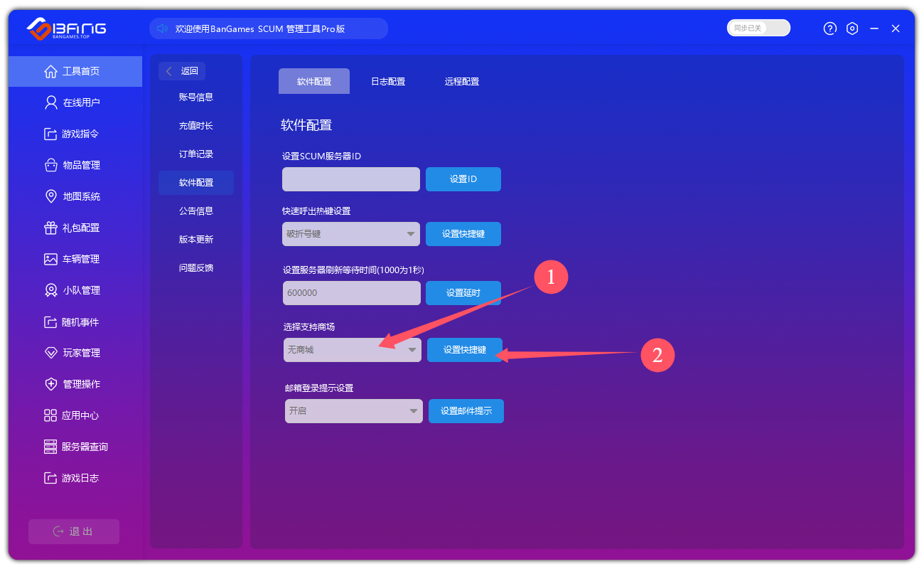The width and height of the screenshot is (924, 569).
Task: Click the user icon beside 在线用户
Action: tap(50, 102)
